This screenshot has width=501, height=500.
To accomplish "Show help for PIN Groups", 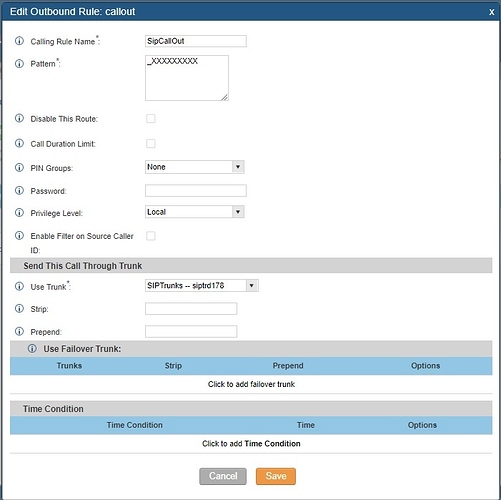I will (19, 167).
